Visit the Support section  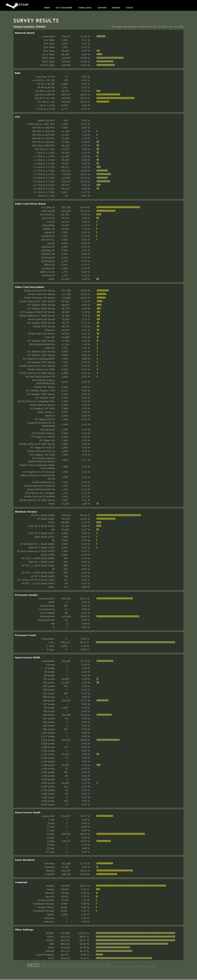pyautogui.click(x=102, y=8)
